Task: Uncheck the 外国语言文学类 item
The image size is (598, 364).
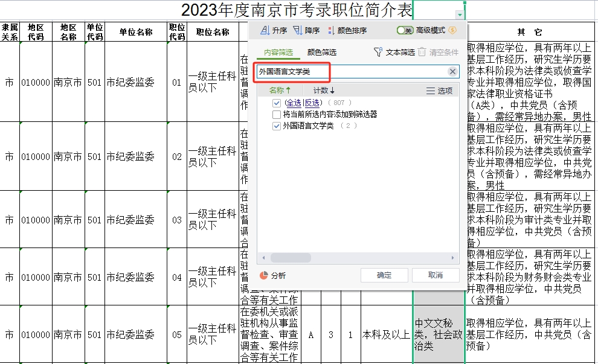Action: click(x=277, y=126)
